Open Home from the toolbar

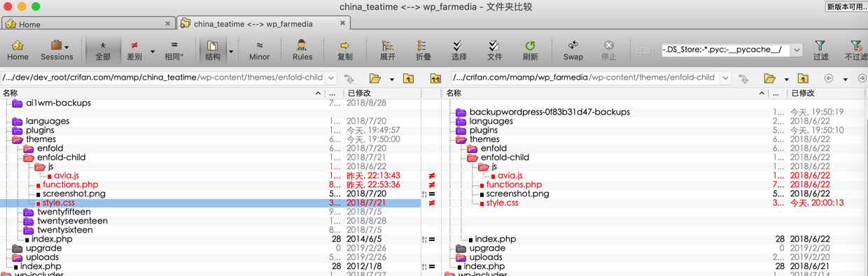pos(17,50)
